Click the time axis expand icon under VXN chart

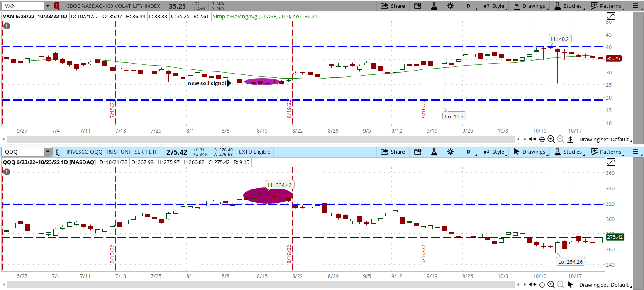point(532,139)
